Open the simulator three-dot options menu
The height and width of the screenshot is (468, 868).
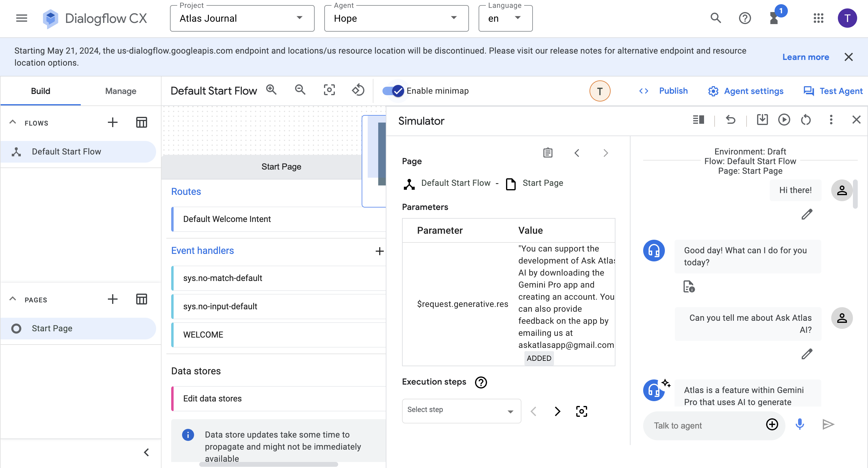coord(831,120)
